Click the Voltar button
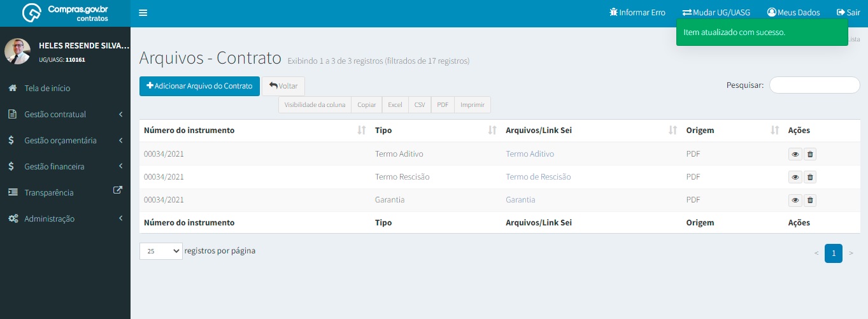Screen dimensions: 868x319 click(283, 86)
